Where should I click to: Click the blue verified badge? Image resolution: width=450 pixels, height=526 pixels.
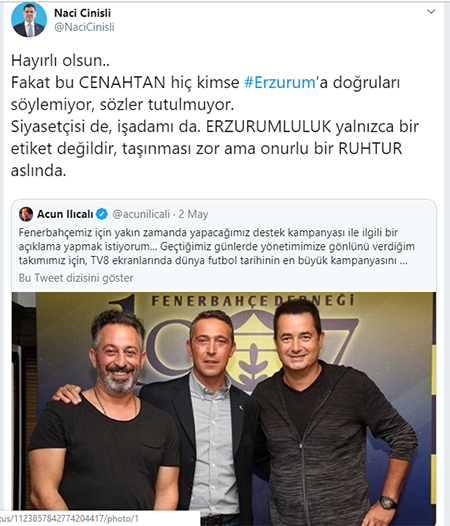(102, 214)
